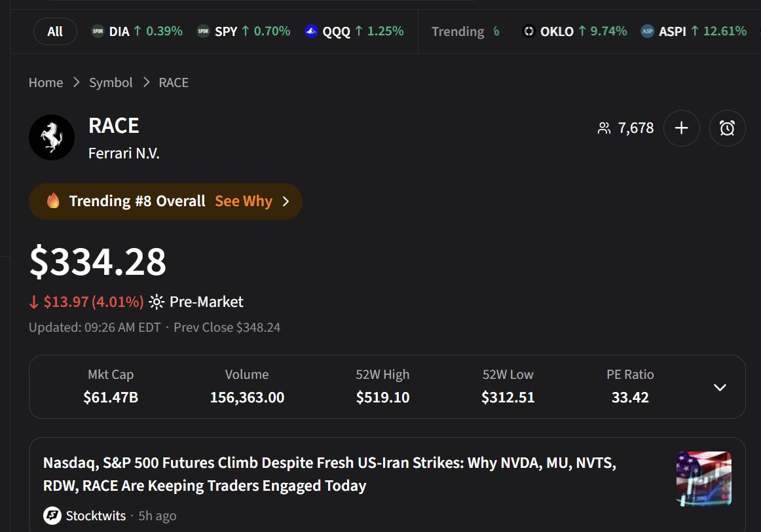Add RACE to watchlist with plus button
This screenshot has width=761, height=532.
point(681,128)
